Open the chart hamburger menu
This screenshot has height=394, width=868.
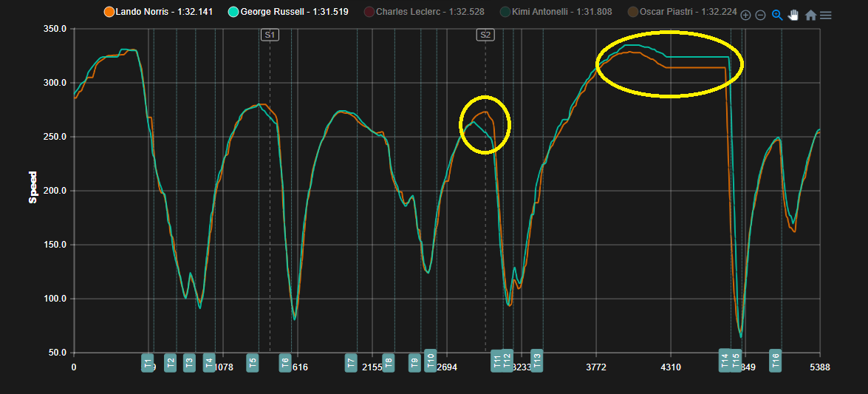pyautogui.click(x=826, y=16)
